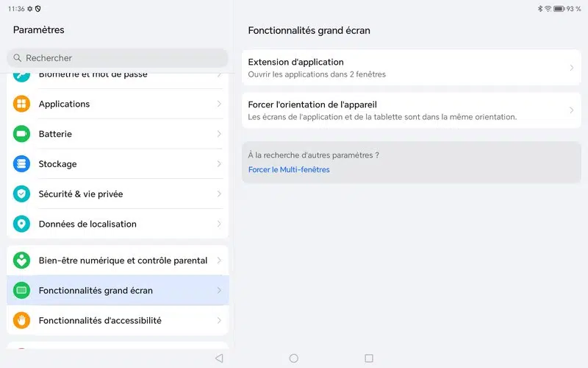Click the Sécurité & vie privée shield icon
The height and width of the screenshot is (368, 588).
pyautogui.click(x=22, y=194)
